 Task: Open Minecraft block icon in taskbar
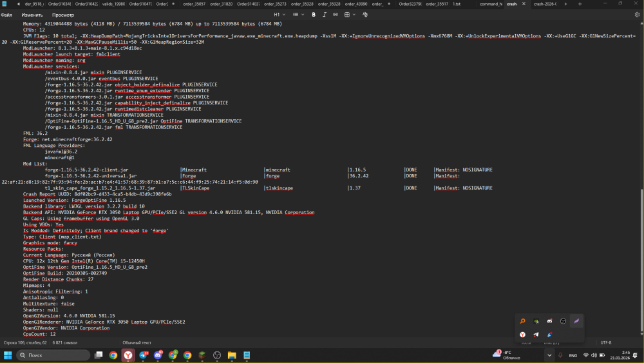202,355
